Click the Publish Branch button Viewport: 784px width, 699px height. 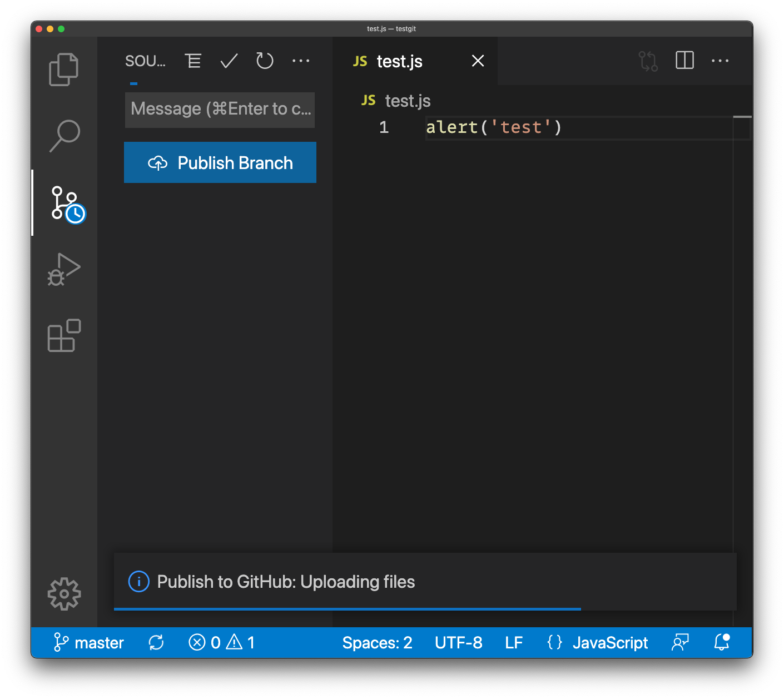(x=220, y=163)
